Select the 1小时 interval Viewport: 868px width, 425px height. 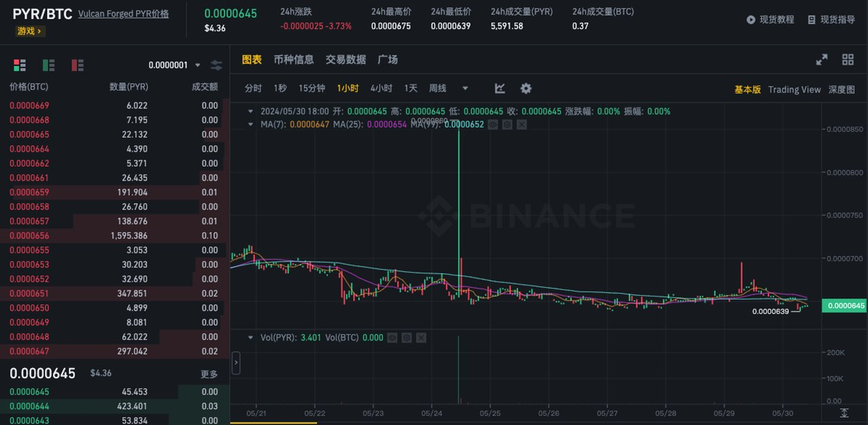(348, 88)
